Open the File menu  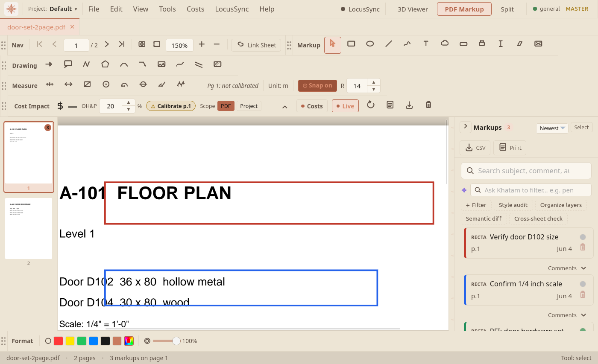(94, 9)
